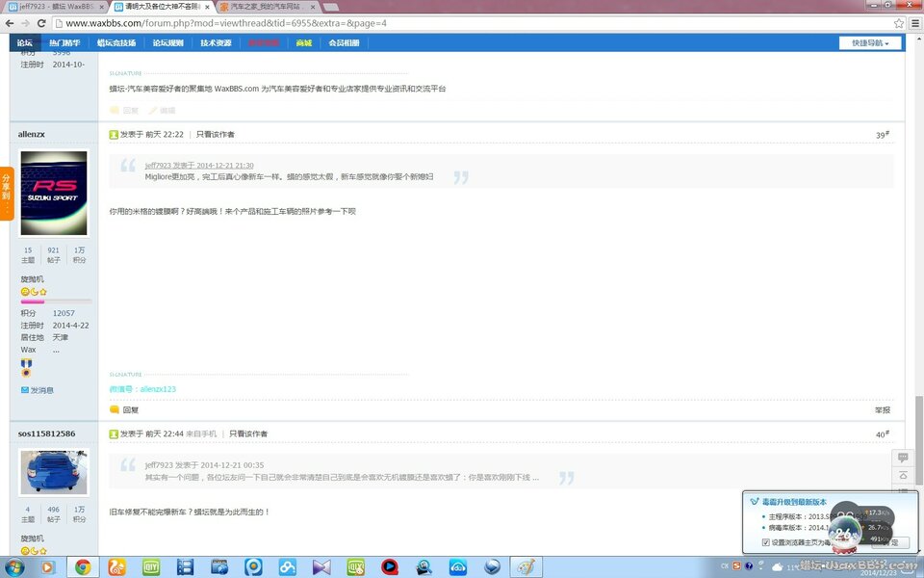Open the 微信号 allenzx123 signature link
924x578 pixels.
142,389
